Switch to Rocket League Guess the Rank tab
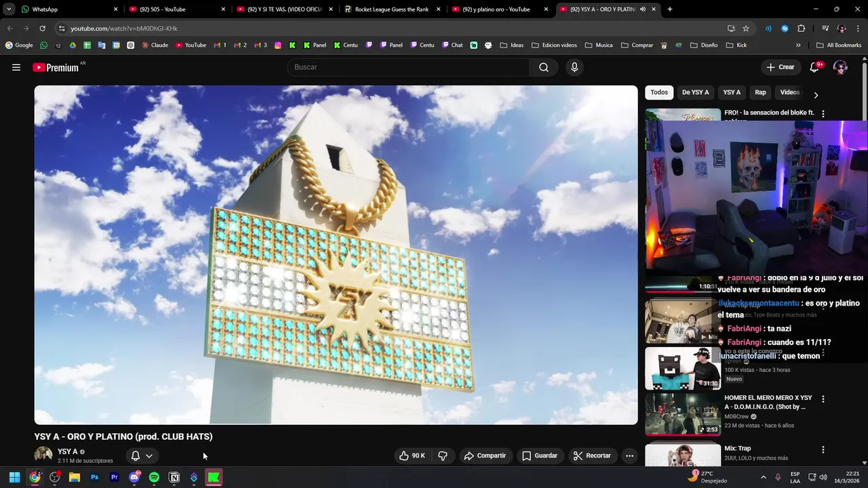The image size is (868, 488). (393, 9)
